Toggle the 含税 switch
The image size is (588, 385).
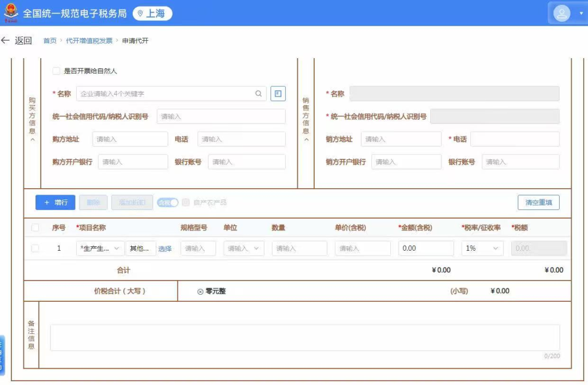[x=168, y=203]
